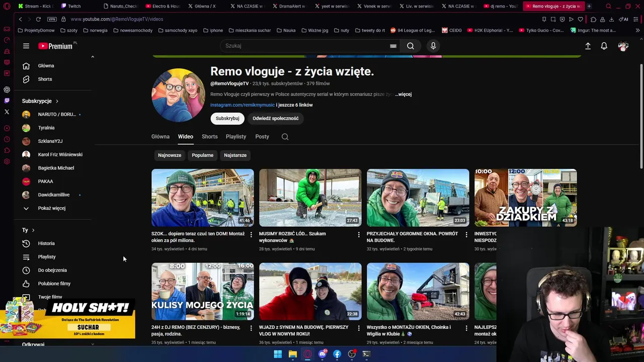The image size is (644, 362).
Task: Activate voice search microphone
Action: click(433, 46)
